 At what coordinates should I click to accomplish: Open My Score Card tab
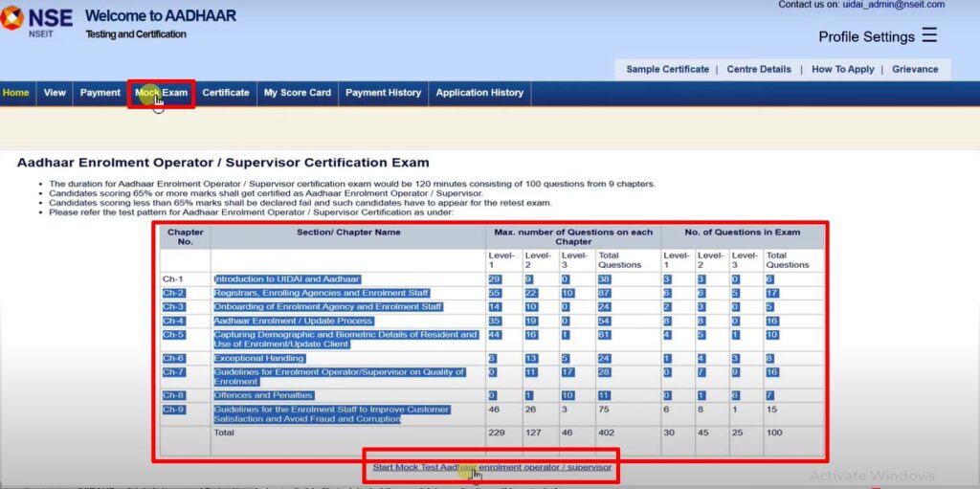[x=298, y=93]
